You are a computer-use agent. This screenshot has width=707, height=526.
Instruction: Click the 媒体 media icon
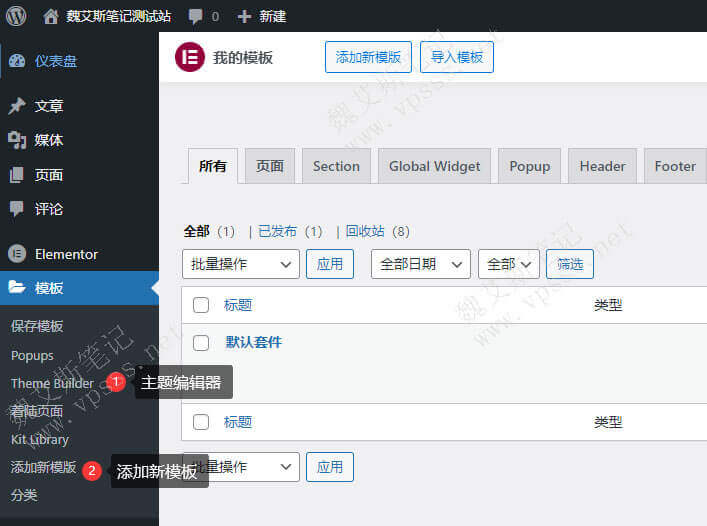pyautogui.click(x=17, y=140)
